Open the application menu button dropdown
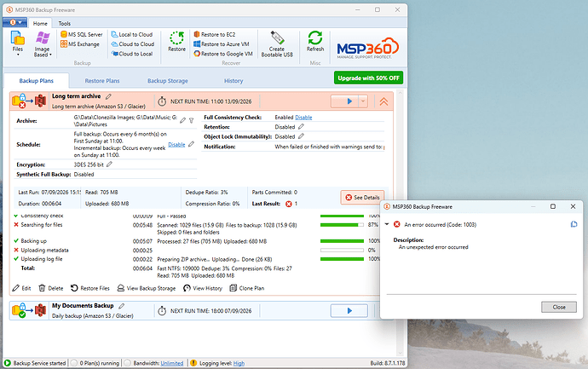The image size is (588, 369). tap(15, 22)
